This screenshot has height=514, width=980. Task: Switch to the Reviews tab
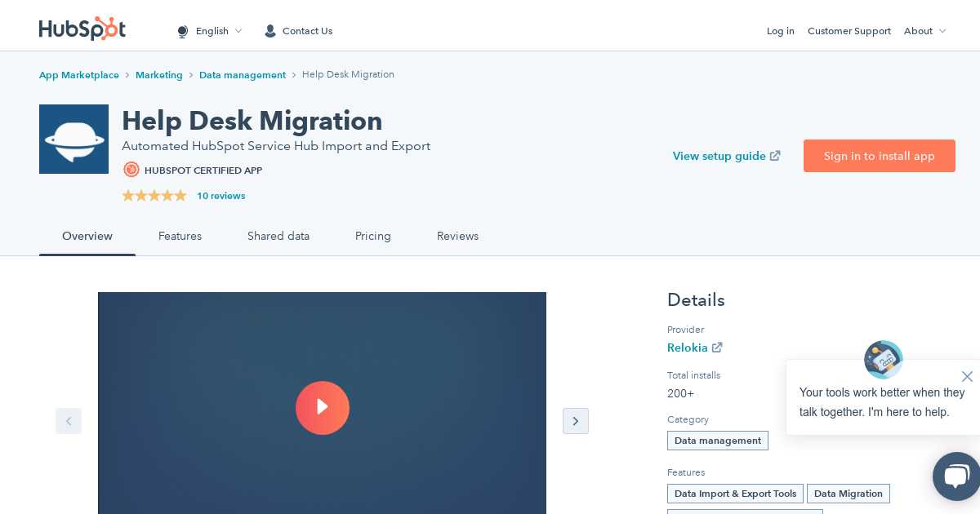457,236
